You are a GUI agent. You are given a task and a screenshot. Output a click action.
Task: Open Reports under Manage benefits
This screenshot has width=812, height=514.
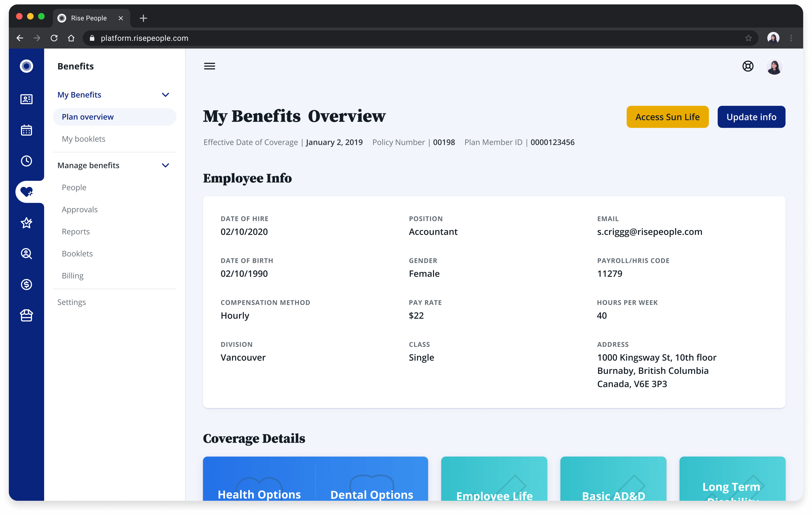click(x=76, y=232)
